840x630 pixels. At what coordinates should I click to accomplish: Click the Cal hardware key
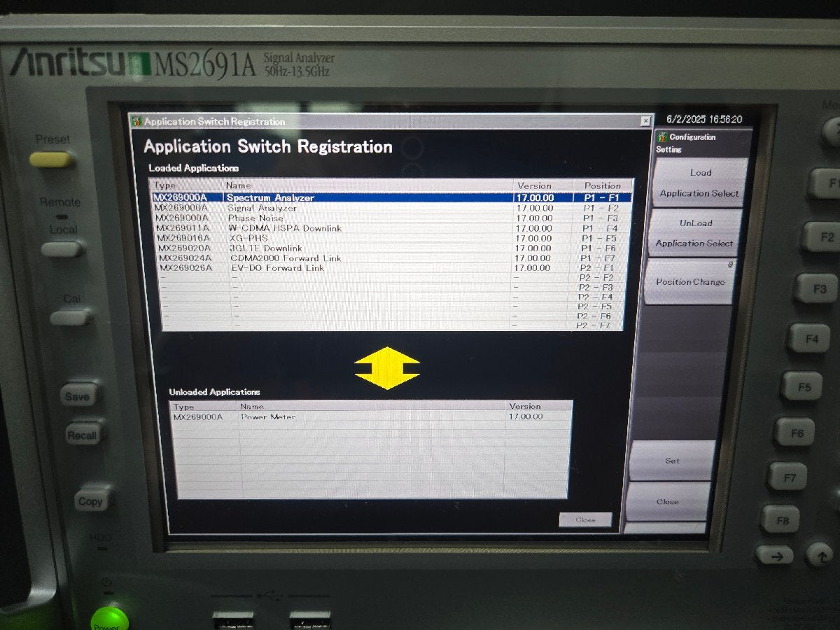tap(71, 317)
